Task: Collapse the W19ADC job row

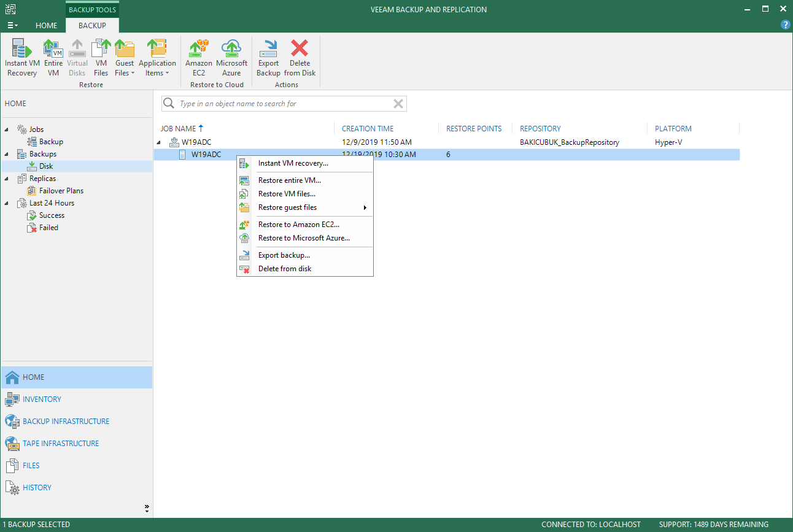Action: [159, 143]
